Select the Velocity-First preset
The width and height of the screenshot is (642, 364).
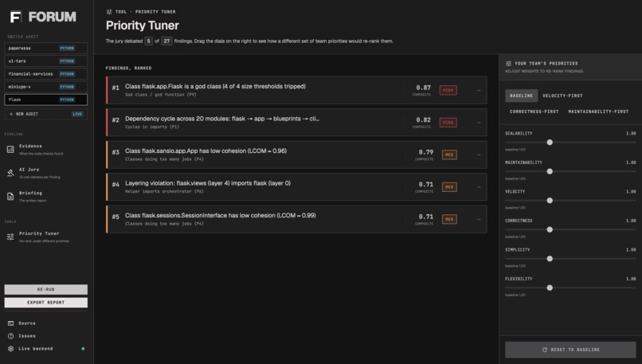click(562, 96)
